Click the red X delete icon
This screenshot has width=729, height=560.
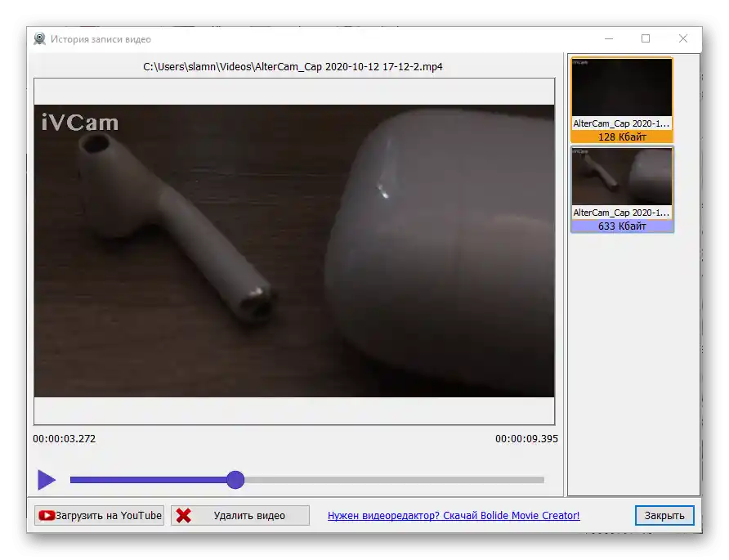pos(184,515)
